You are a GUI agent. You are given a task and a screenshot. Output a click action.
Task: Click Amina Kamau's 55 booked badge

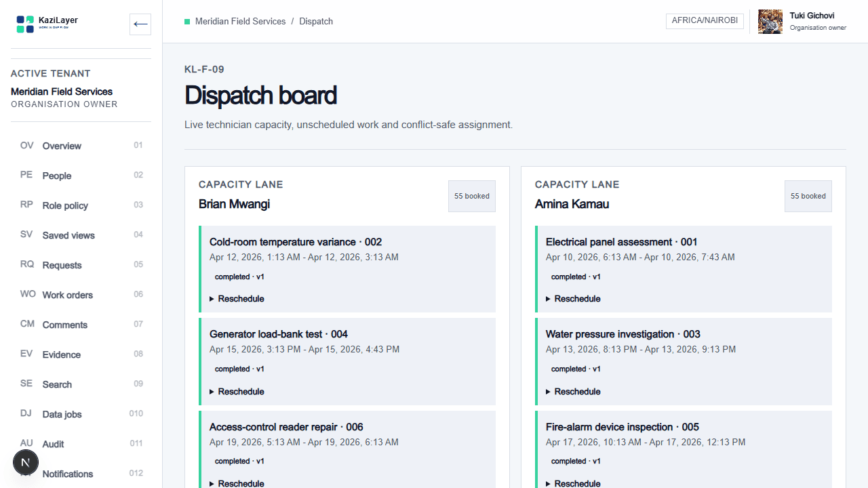(x=808, y=196)
